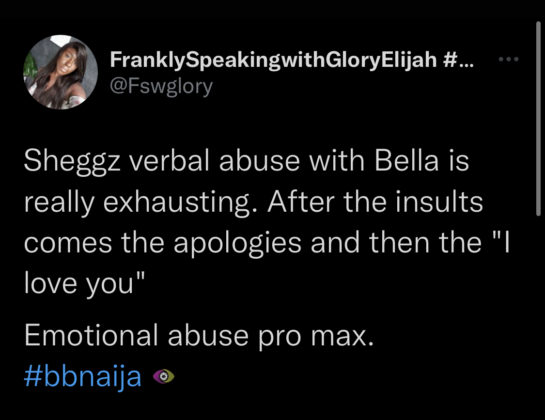
Task: Click the truncated '#...' at the name's end
Action: click(x=458, y=60)
